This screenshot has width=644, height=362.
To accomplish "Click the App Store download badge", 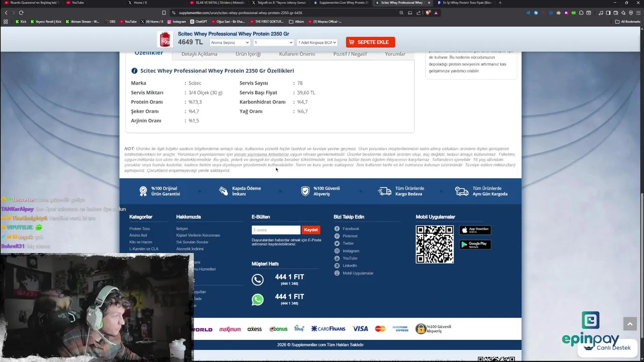I will click(475, 230).
